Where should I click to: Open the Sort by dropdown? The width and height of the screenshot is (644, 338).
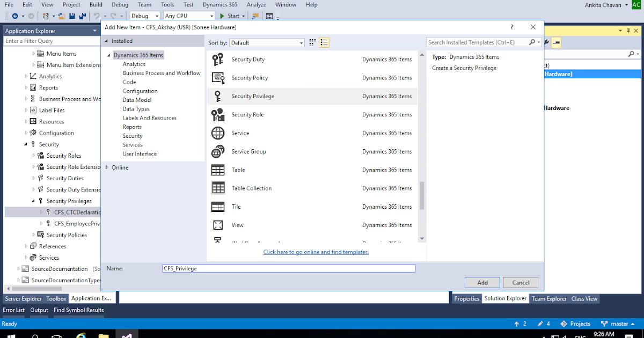(x=267, y=42)
